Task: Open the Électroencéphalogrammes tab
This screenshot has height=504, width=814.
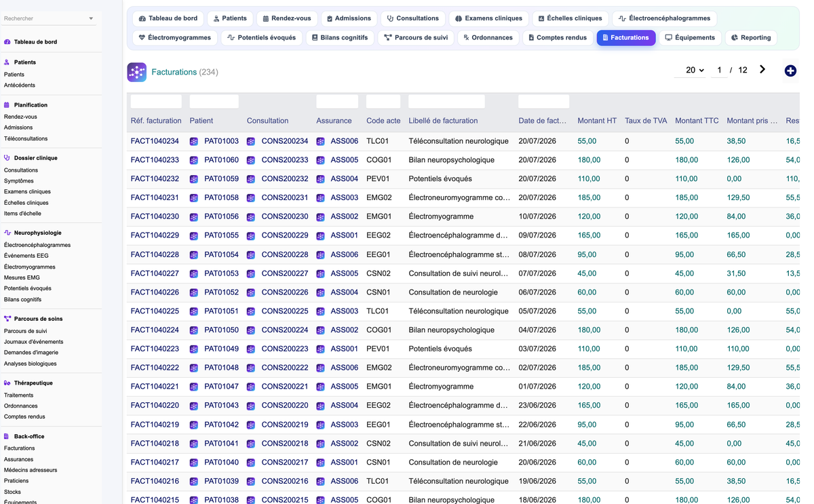Action: [665, 18]
